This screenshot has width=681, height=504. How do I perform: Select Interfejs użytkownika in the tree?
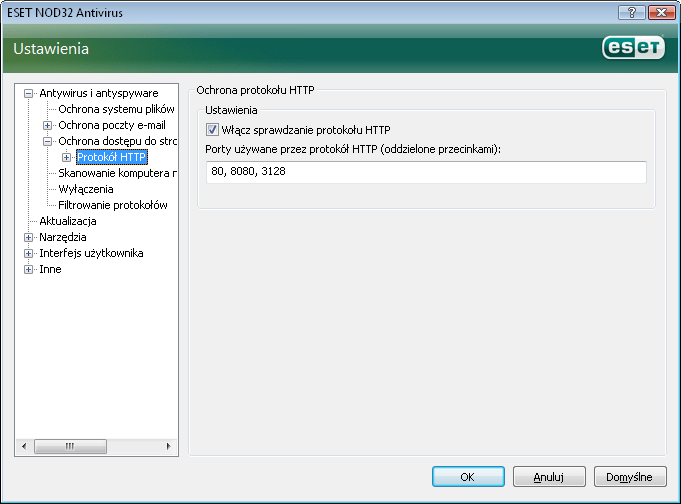point(91,253)
